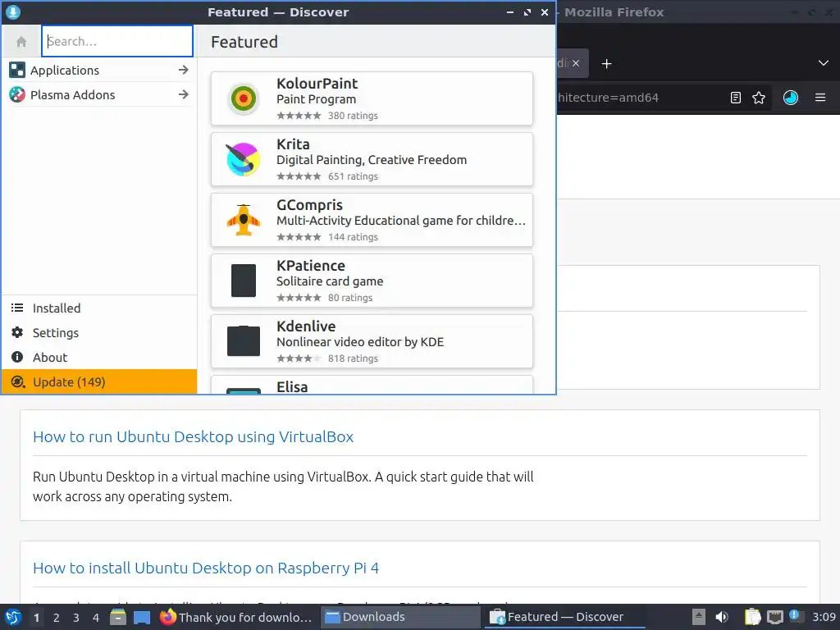The height and width of the screenshot is (630, 840).
Task: Bookmark the page with star icon
Action: [x=759, y=98]
